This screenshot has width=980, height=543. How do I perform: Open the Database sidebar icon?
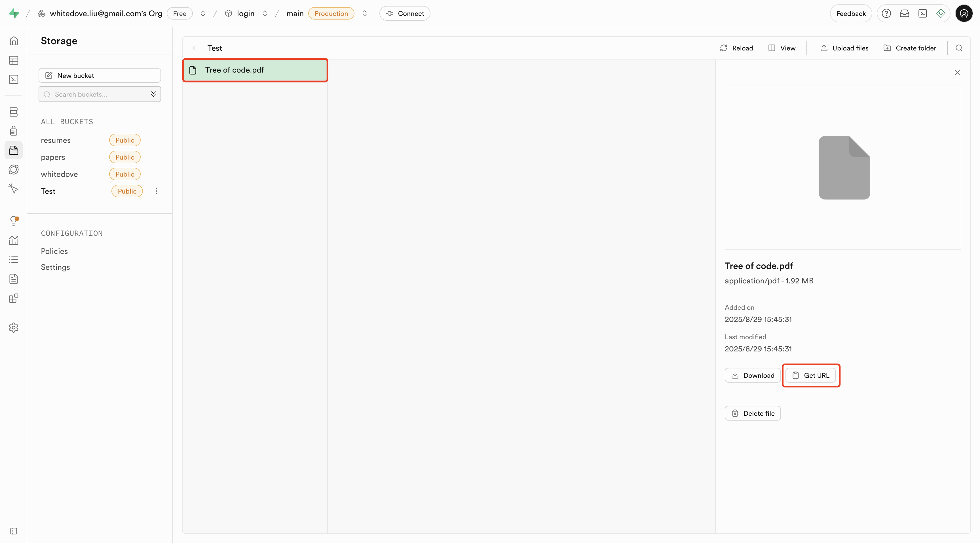14,112
